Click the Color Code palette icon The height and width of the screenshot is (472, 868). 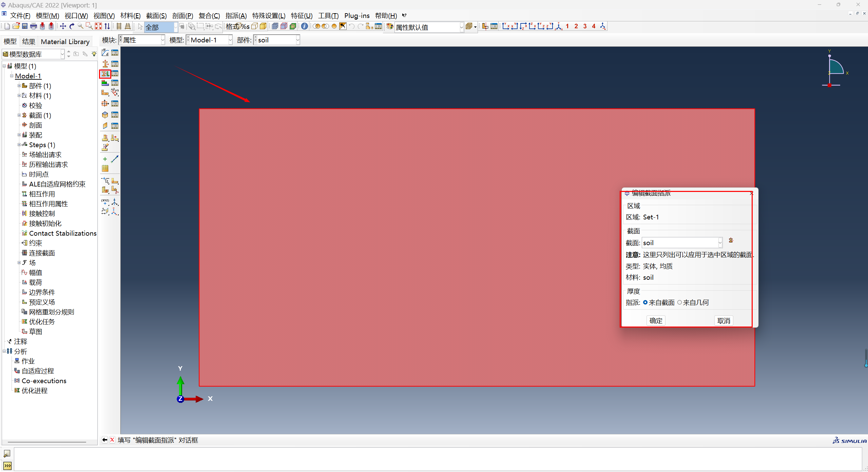tap(390, 26)
